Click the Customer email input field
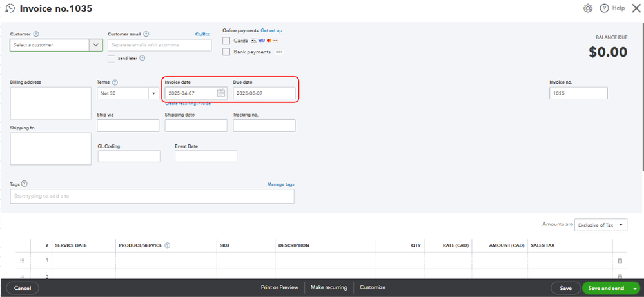The width and height of the screenshot is (644, 297). 160,45
